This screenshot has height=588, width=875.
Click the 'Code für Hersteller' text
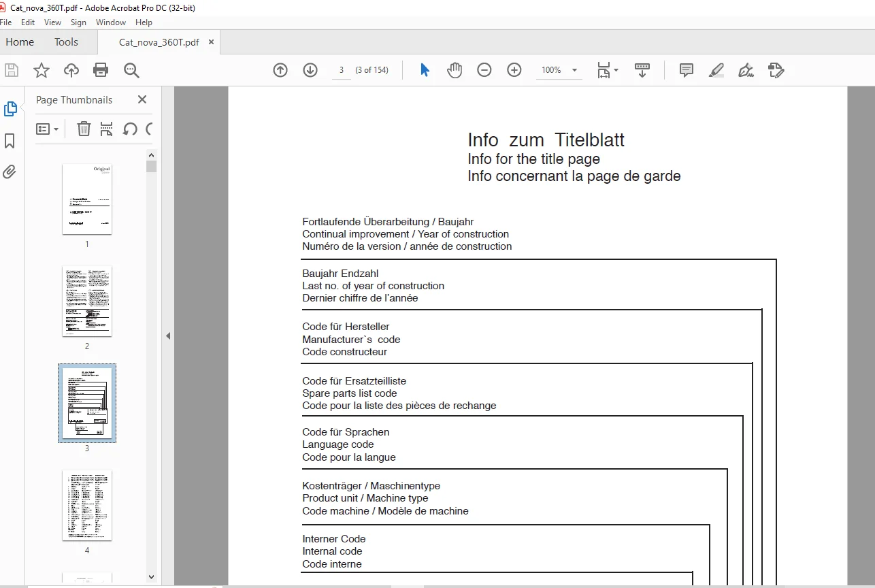pos(346,327)
